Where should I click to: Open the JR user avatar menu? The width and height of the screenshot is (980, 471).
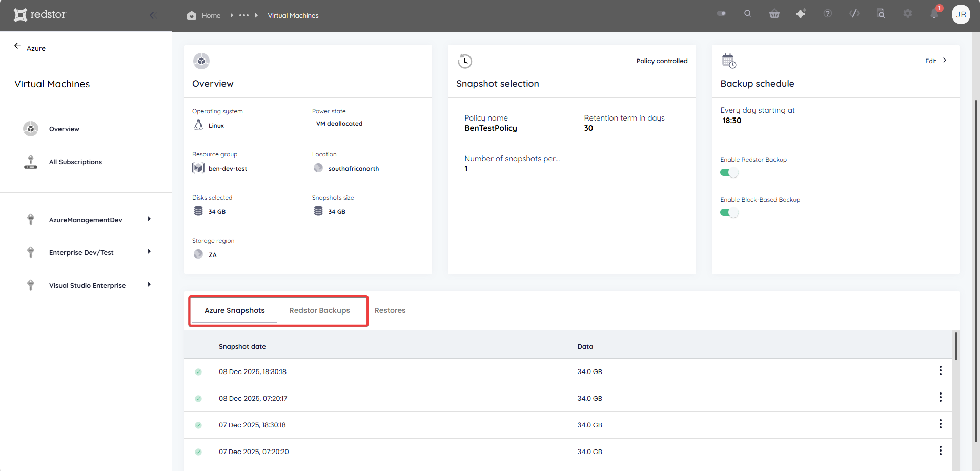point(961,14)
